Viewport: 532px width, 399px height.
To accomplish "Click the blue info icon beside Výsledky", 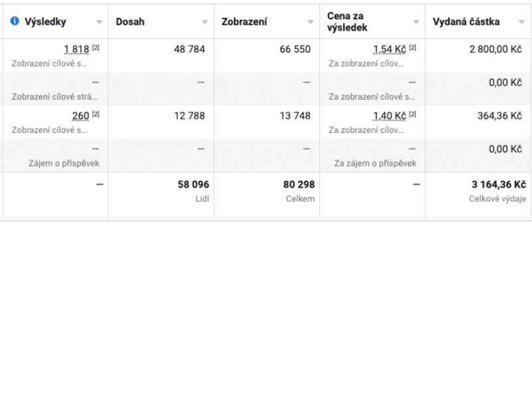I will pyautogui.click(x=15, y=21).
